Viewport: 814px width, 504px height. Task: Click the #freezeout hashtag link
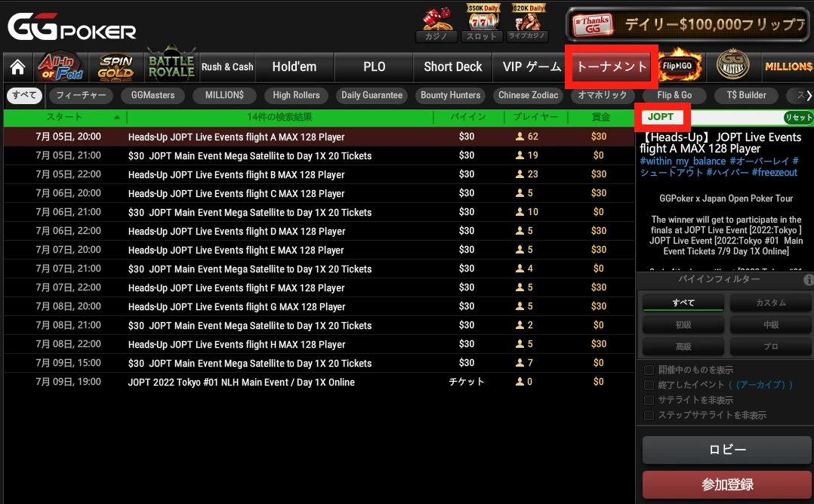click(774, 173)
